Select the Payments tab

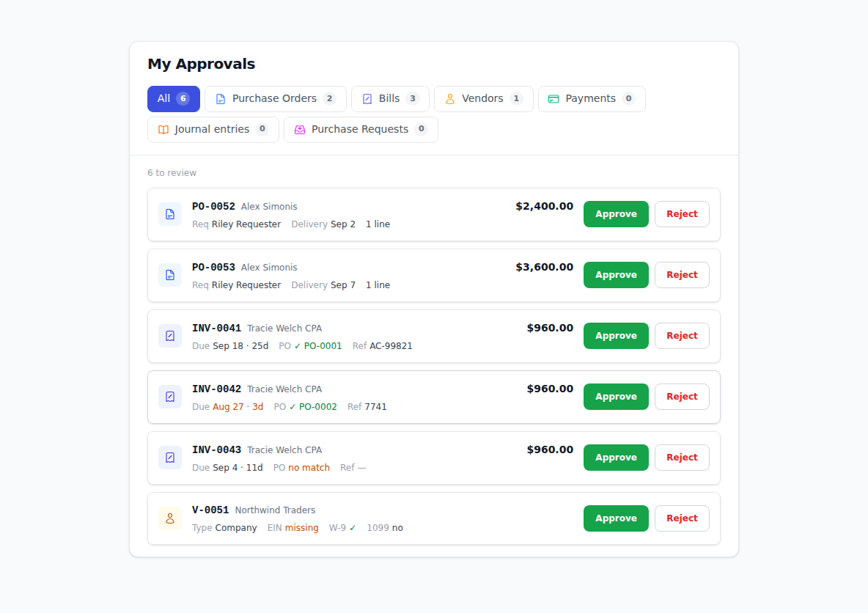591,99
